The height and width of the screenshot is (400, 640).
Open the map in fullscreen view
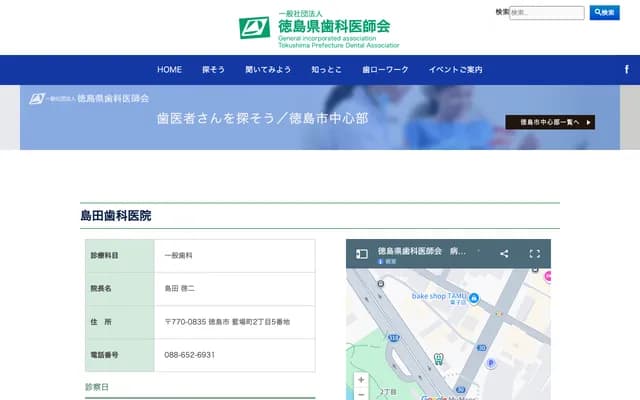[535, 253]
